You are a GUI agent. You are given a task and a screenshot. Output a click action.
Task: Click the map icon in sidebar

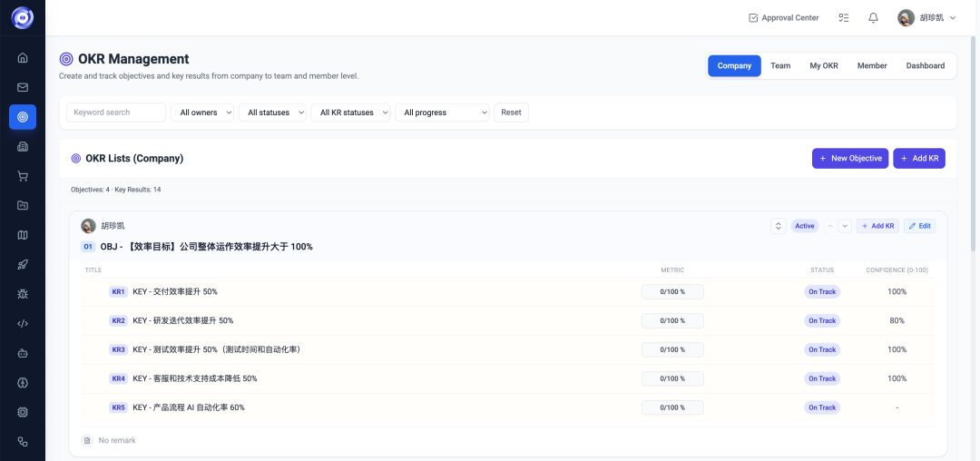[x=23, y=235]
